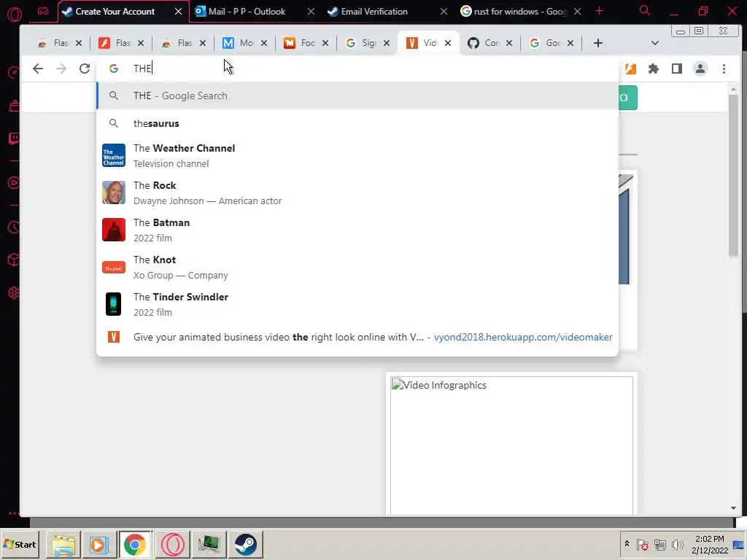This screenshot has width=747, height=560.
Task: Open a new Chrome tab
Action: coord(598,43)
